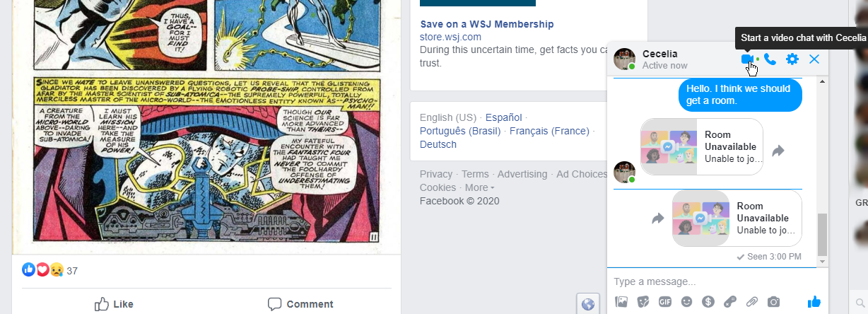Take a photo with the camera icon

774,301
